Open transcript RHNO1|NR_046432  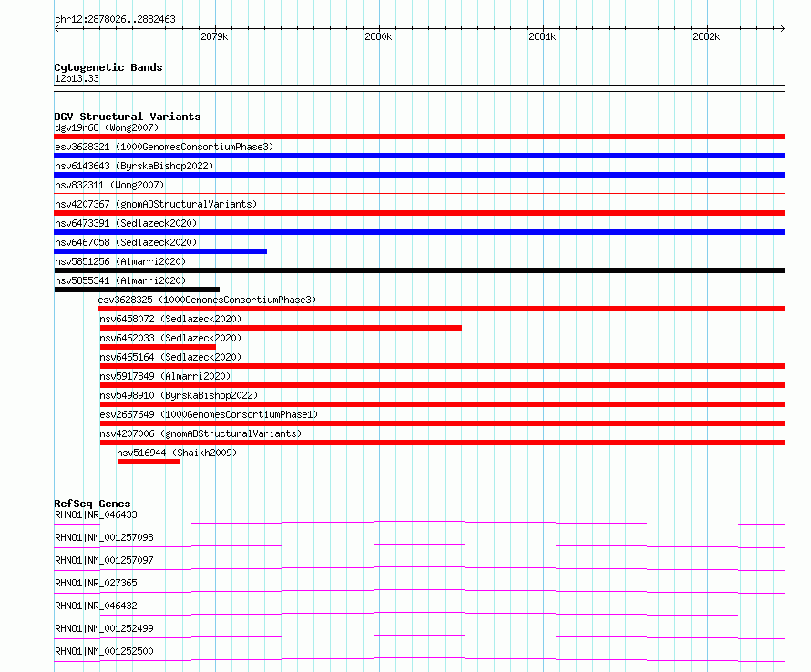click(96, 606)
